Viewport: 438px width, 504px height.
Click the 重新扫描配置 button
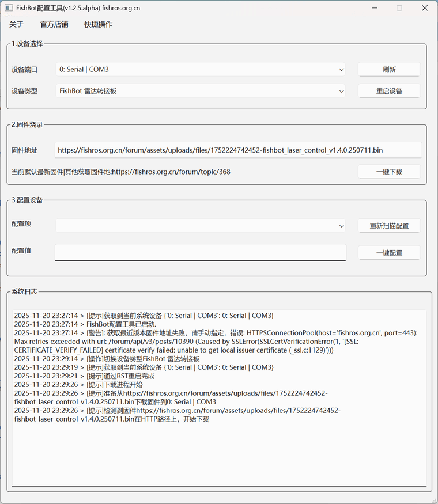pyautogui.click(x=389, y=226)
